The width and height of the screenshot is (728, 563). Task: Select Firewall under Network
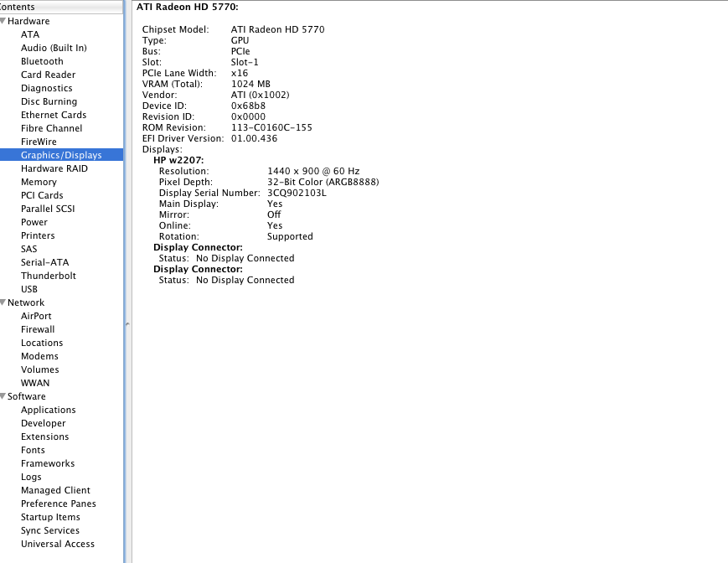38,329
